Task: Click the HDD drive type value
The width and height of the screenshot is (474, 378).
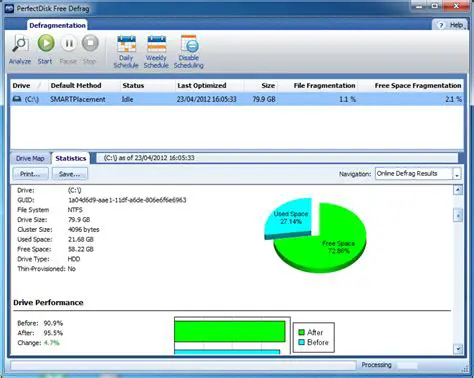Action: coord(74,259)
